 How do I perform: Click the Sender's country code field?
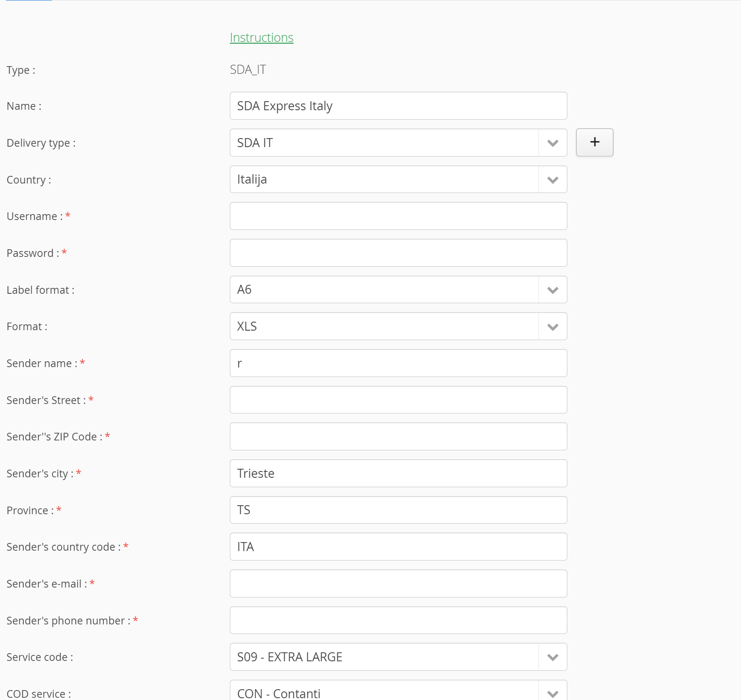398,547
